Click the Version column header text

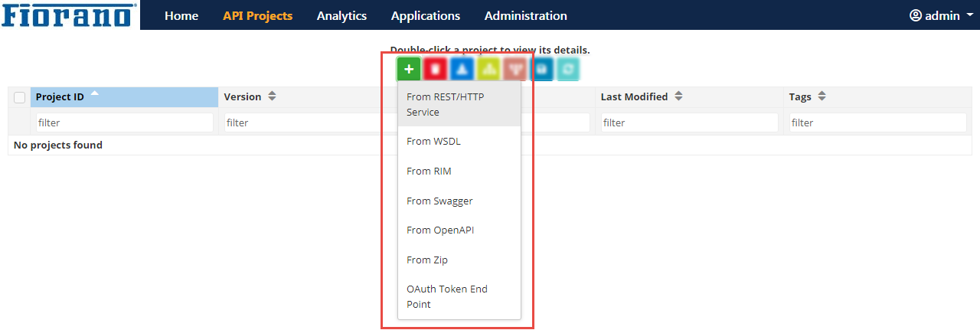(243, 97)
